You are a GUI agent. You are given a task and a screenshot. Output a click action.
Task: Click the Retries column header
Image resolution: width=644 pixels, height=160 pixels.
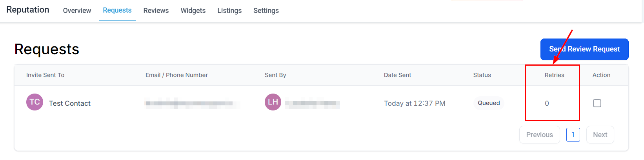(554, 75)
